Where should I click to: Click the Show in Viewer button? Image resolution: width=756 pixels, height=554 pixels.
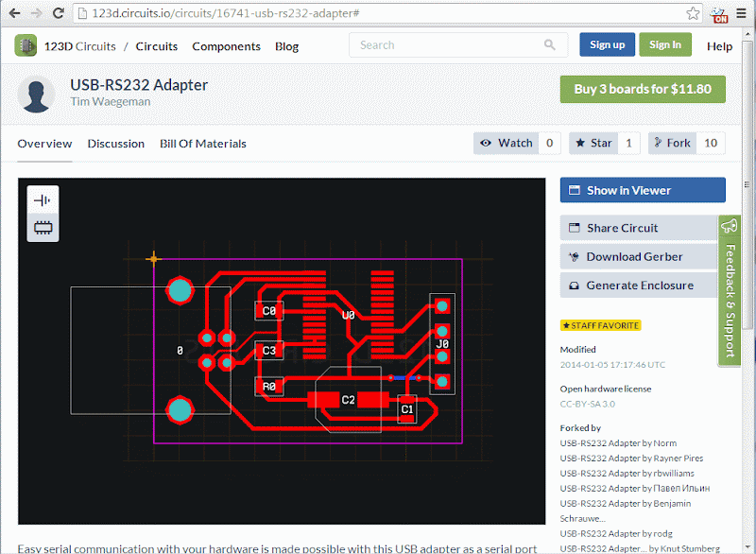pyautogui.click(x=643, y=190)
